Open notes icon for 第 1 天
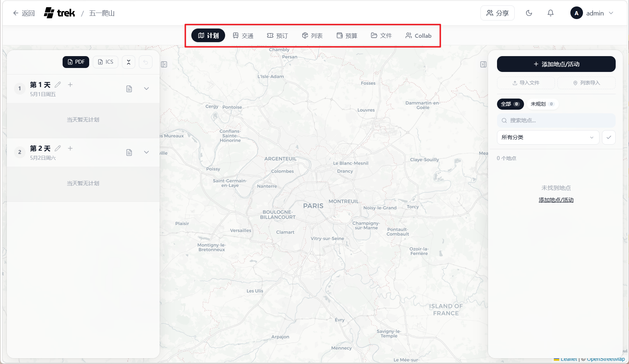This screenshot has height=364, width=629. pyautogui.click(x=129, y=89)
